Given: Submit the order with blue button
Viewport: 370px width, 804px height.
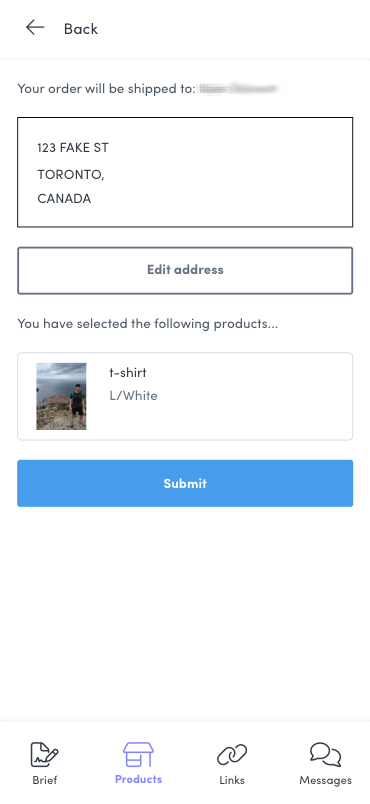Looking at the screenshot, I should [185, 483].
